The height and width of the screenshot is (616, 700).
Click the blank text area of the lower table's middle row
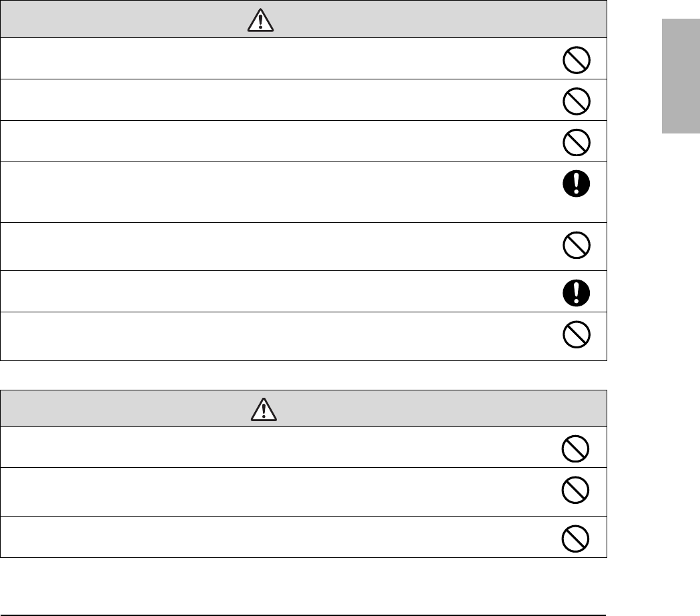[267, 492]
